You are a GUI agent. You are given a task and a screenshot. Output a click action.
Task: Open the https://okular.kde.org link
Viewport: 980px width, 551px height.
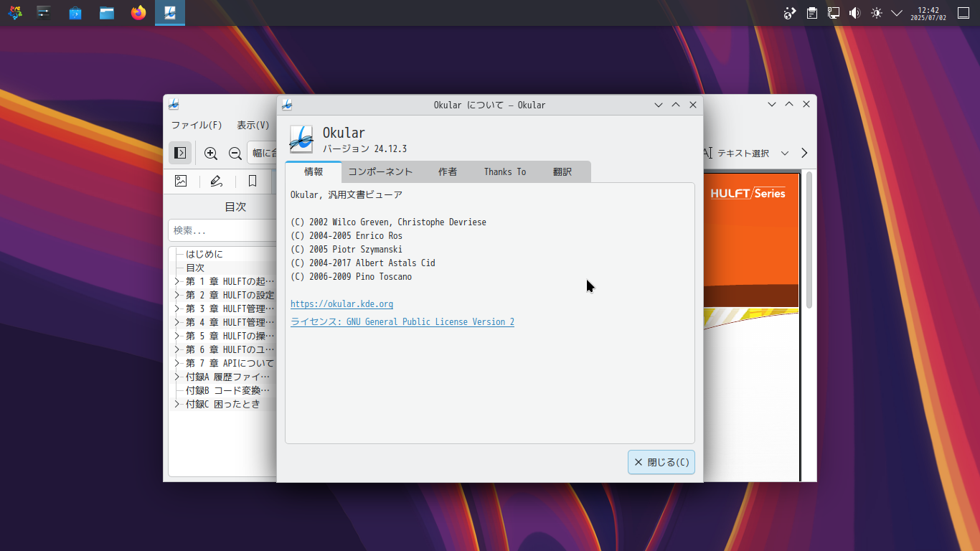[341, 304]
